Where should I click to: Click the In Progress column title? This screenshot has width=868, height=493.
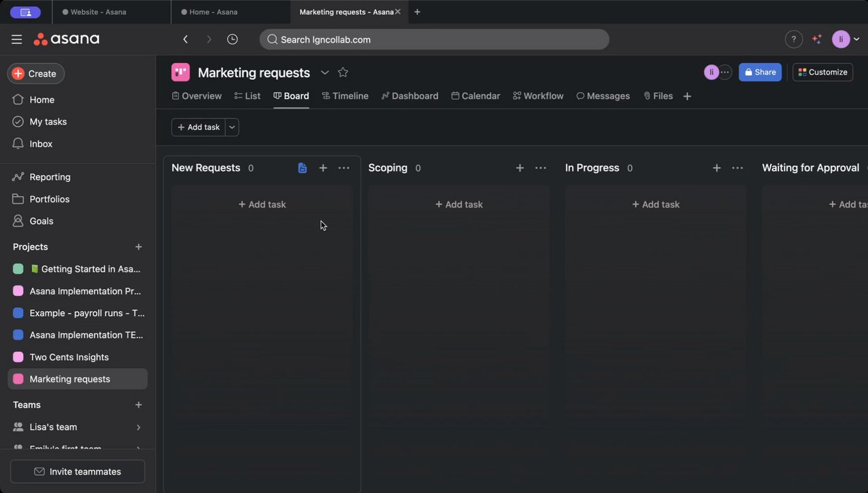click(x=592, y=168)
